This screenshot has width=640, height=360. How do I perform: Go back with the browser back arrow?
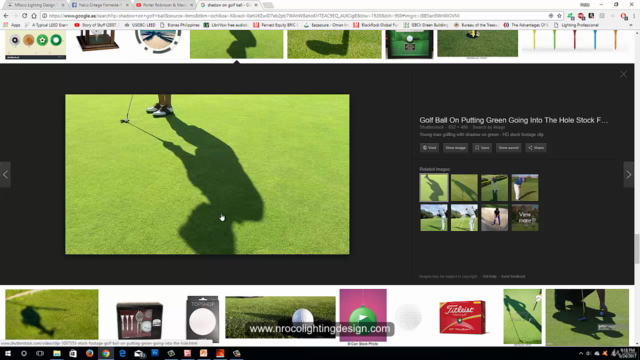pyautogui.click(x=6, y=16)
